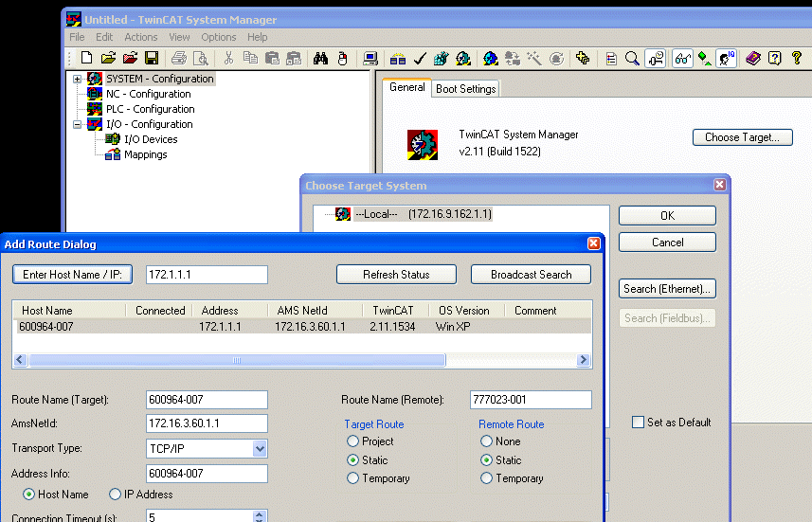The image size is (812, 522).
Task: Click the Restart TwinCAT Run Mode icon
Action: [x=463, y=58]
